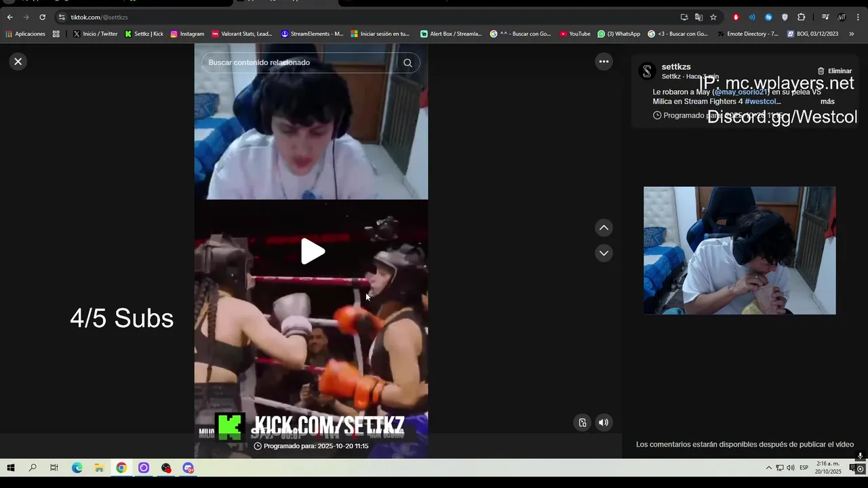Open Task View in the taskbar
This screenshot has width=868, height=488.
click(54, 468)
